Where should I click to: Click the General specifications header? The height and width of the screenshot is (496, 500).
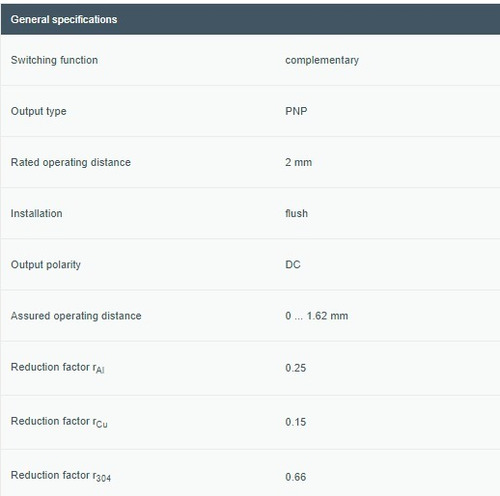[64, 20]
